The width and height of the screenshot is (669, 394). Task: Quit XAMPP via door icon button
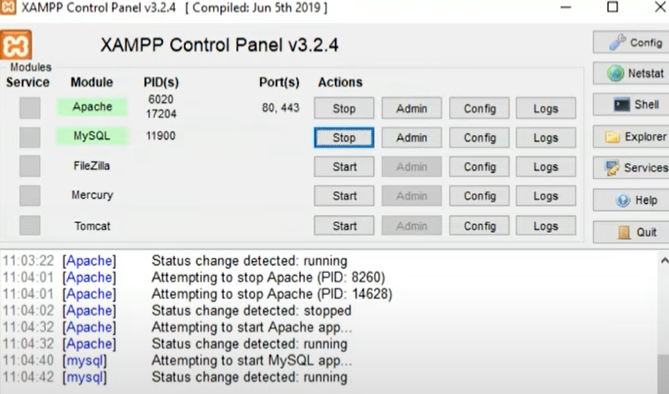click(631, 232)
